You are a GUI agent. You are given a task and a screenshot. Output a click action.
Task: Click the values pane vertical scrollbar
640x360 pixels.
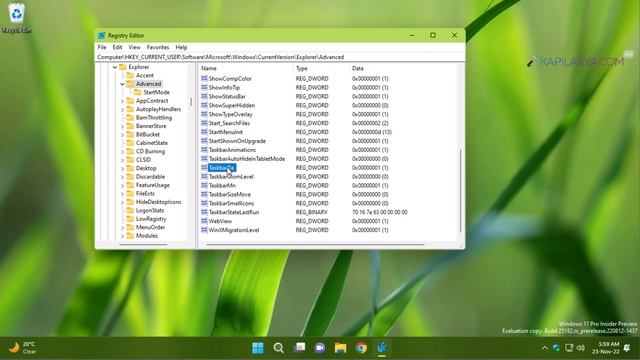pyautogui.click(x=460, y=191)
